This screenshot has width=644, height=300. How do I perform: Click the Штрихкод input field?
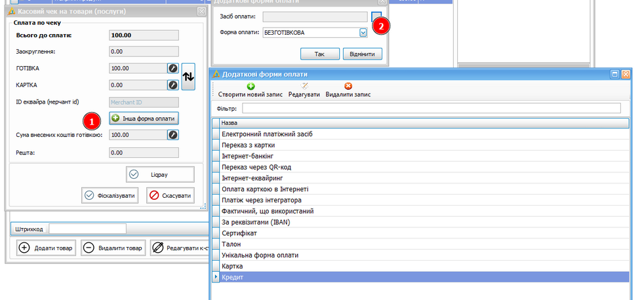coord(87,229)
